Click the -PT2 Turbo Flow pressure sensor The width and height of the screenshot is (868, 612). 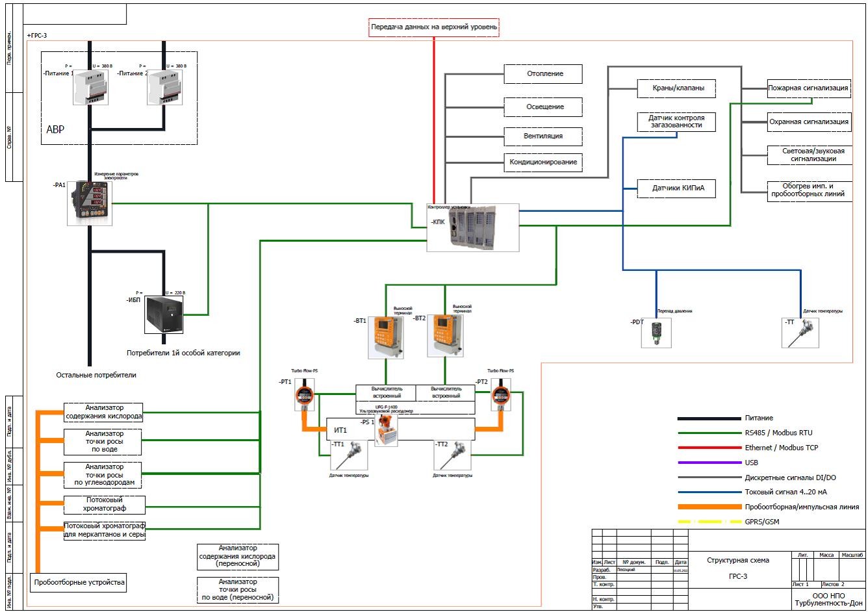(x=500, y=394)
